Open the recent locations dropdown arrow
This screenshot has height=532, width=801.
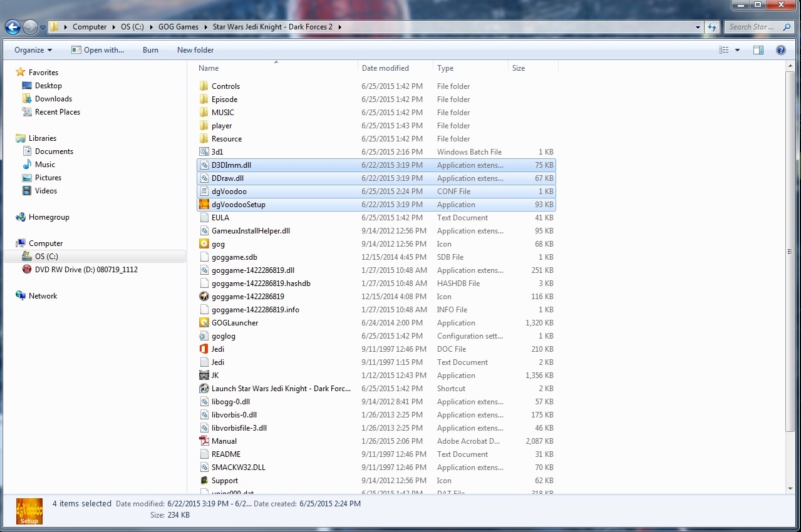point(43,28)
